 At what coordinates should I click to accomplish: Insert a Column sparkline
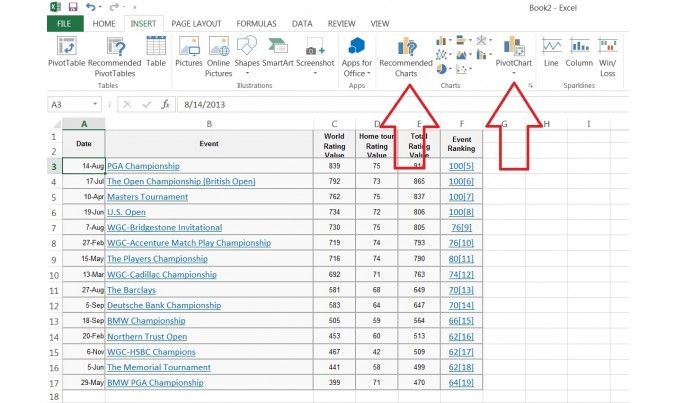click(579, 53)
